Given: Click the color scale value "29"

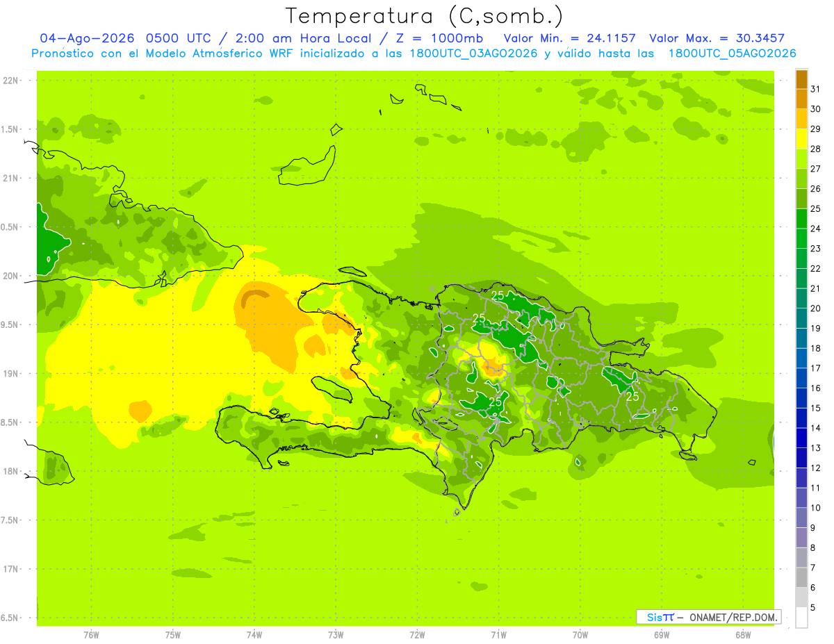Looking at the screenshot, I should [816, 129].
